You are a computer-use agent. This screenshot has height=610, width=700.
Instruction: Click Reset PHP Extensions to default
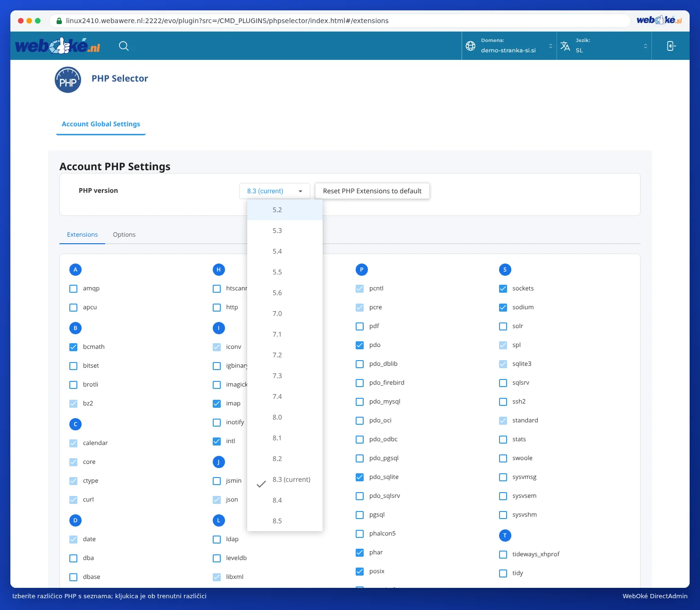pos(372,191)
